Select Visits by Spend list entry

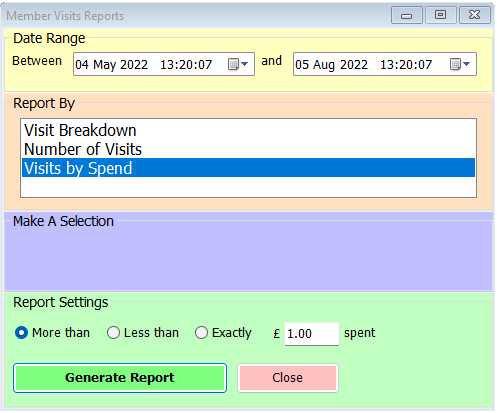248,168
